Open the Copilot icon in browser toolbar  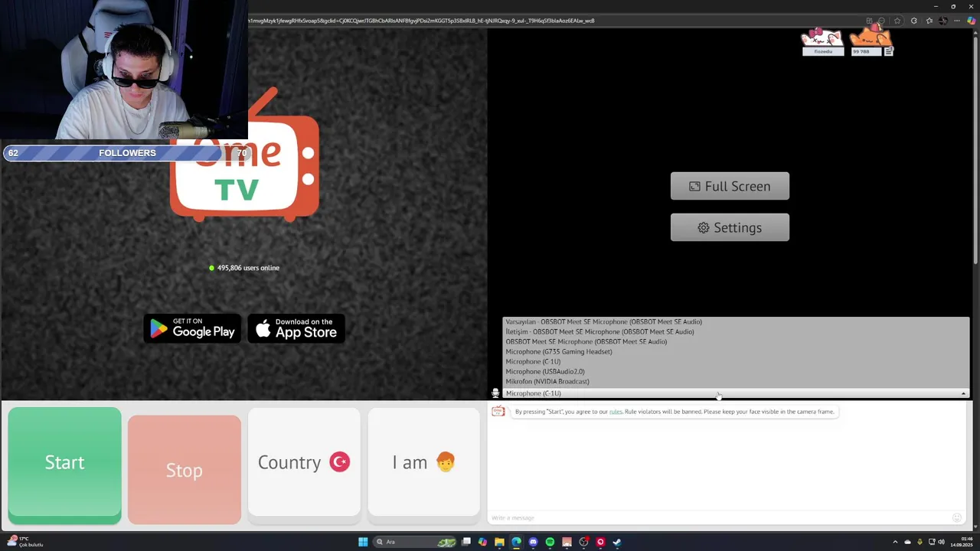click(972, 21)
